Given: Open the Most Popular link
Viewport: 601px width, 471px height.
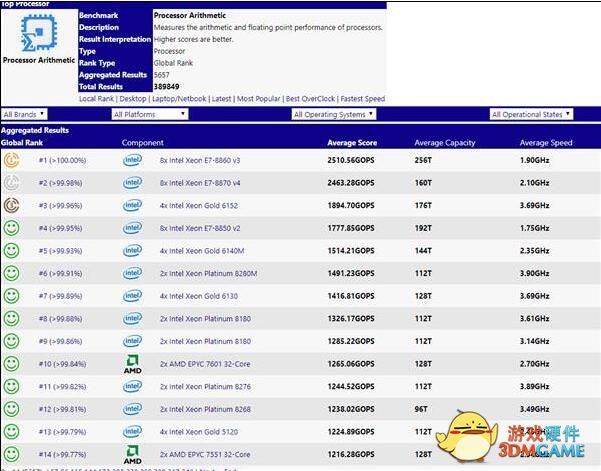Looking at the screenshot, I should tap(259, 99).
